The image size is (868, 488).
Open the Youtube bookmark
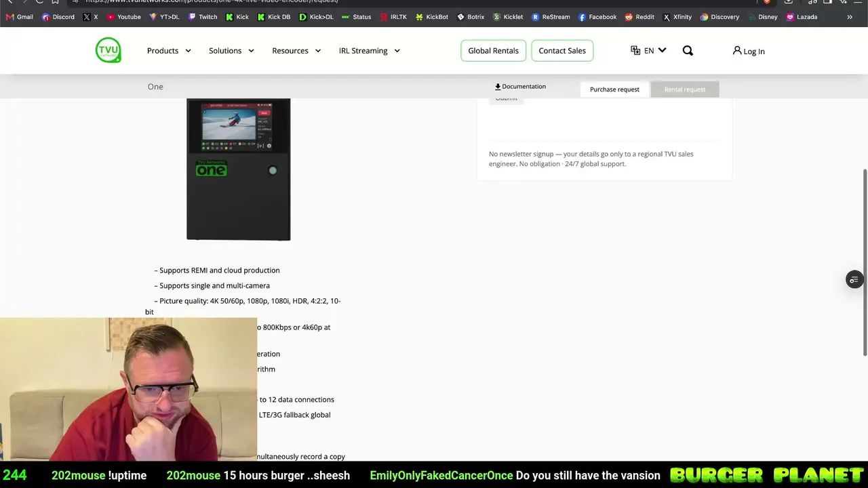[123, 17]
